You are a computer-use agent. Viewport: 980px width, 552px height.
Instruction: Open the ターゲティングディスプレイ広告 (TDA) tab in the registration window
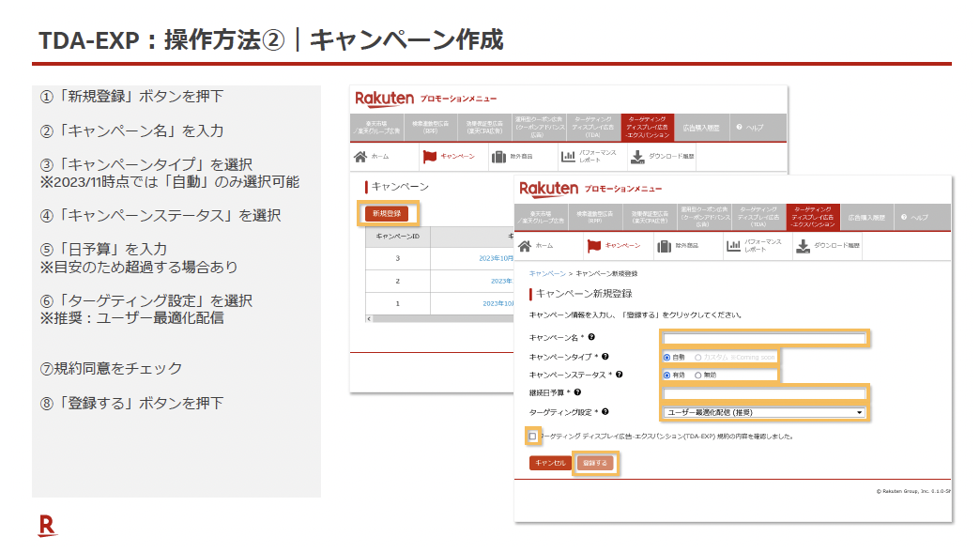(x=758, y=218)
